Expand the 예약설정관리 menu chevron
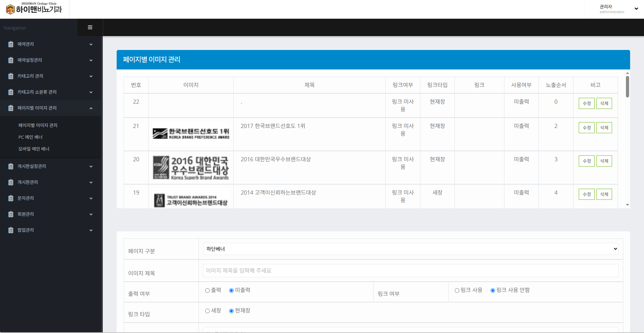The width and height of the screenshot is (644, 333). [x=91, y=60]
